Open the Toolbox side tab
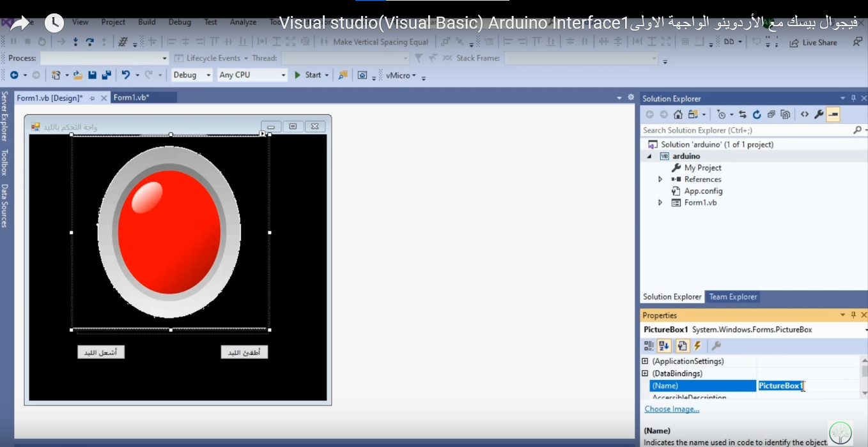 4,162
